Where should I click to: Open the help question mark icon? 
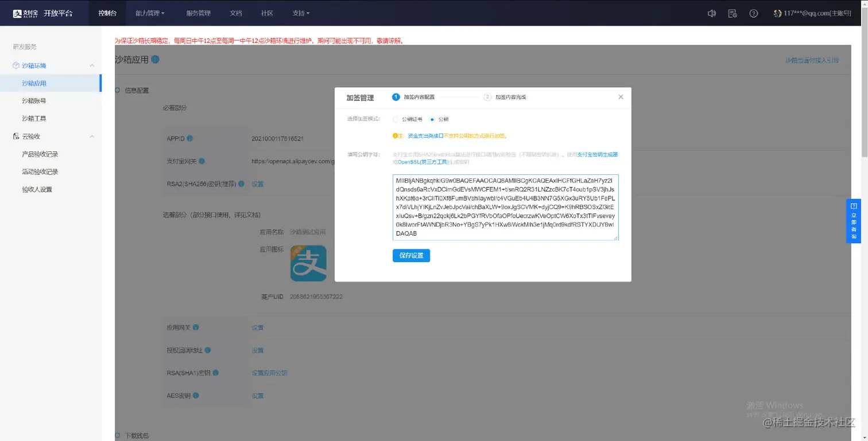coord(754,13)
